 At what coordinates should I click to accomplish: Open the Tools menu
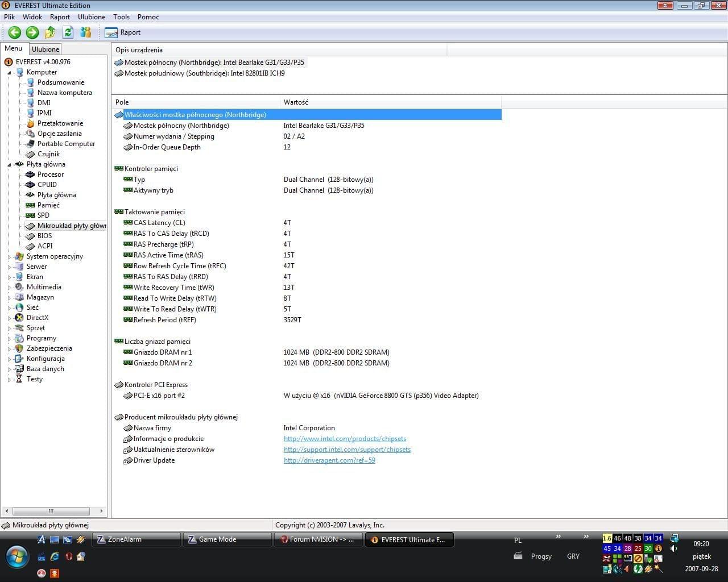[x=121, y=17]
